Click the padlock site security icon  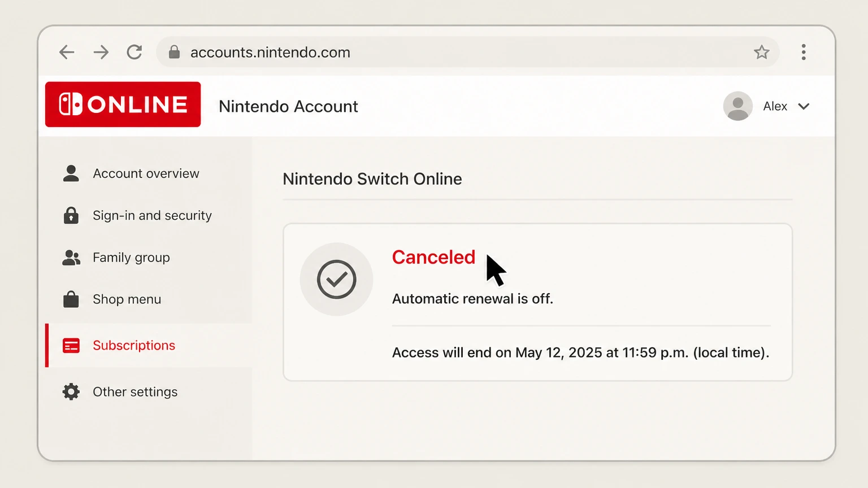tap(174, 52)
